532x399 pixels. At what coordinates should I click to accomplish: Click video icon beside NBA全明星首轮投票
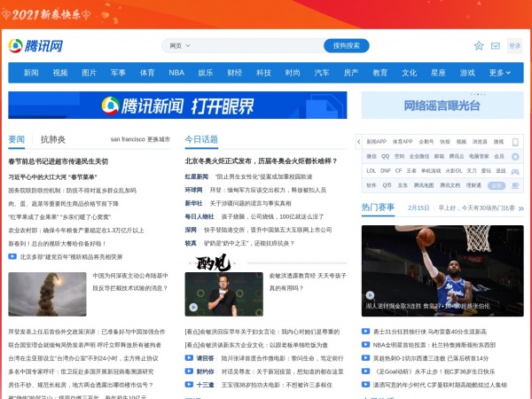(365, 345)
